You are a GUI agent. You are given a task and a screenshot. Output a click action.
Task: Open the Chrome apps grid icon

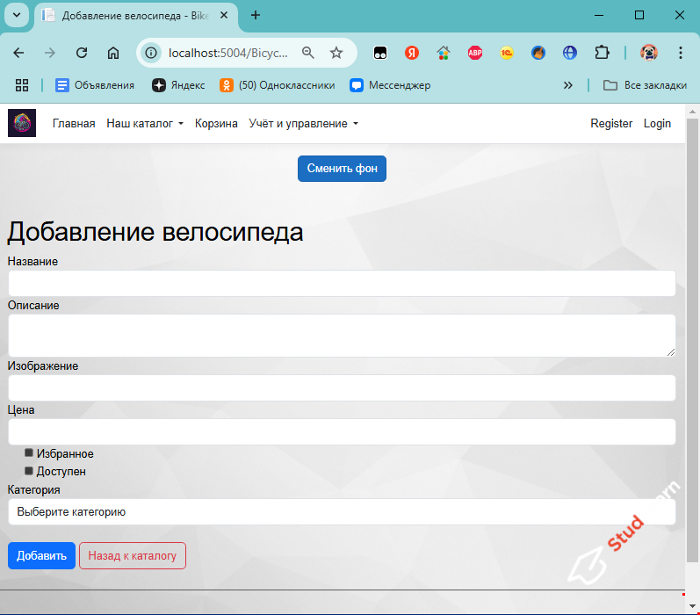[23, 85]
